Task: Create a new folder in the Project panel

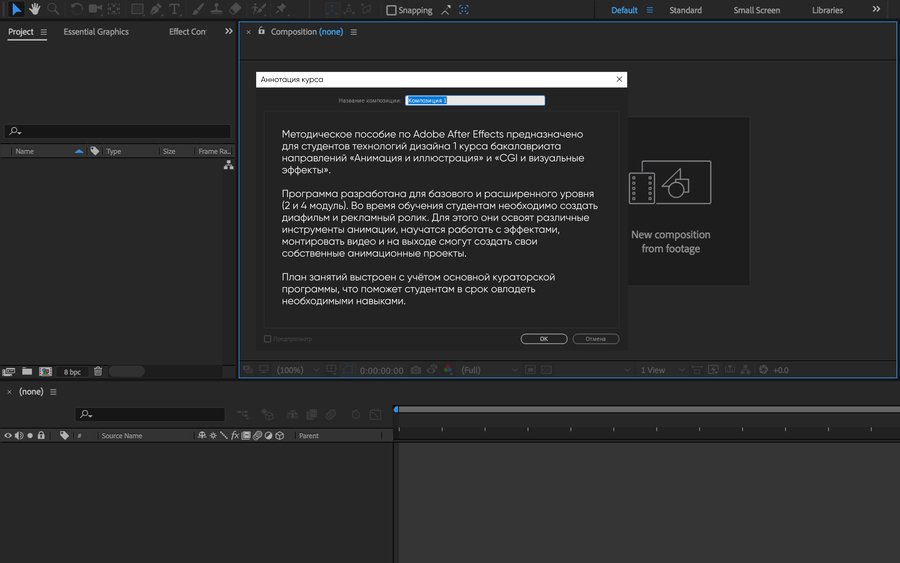Action: (27, 371)
